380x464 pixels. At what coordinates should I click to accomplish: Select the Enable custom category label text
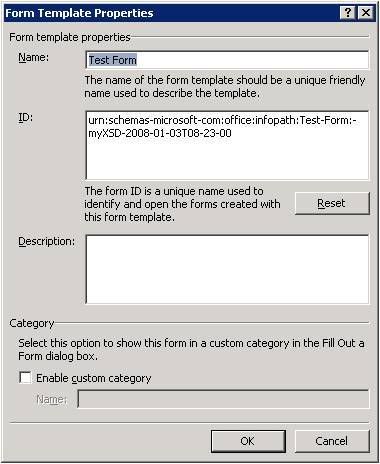point(94,378)
